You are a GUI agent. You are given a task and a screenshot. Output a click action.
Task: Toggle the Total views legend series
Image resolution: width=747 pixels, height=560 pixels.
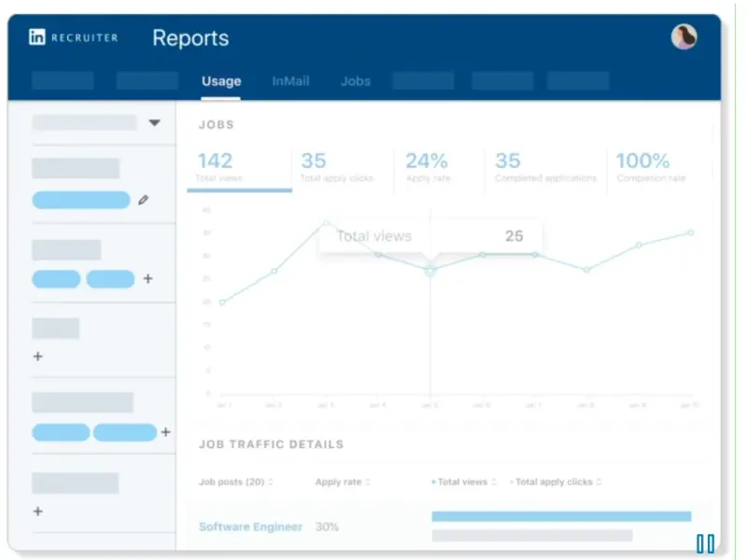[x=460, y=482]
